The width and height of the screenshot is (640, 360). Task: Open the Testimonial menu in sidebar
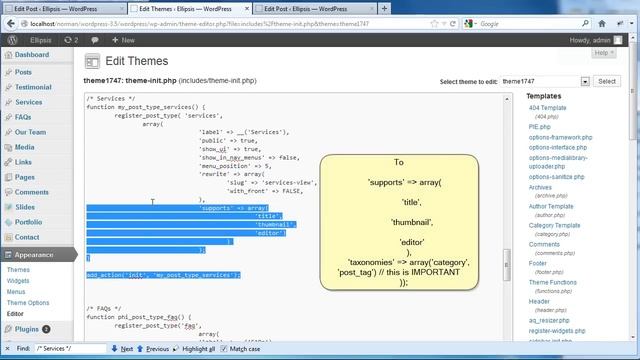click(33, 87)
